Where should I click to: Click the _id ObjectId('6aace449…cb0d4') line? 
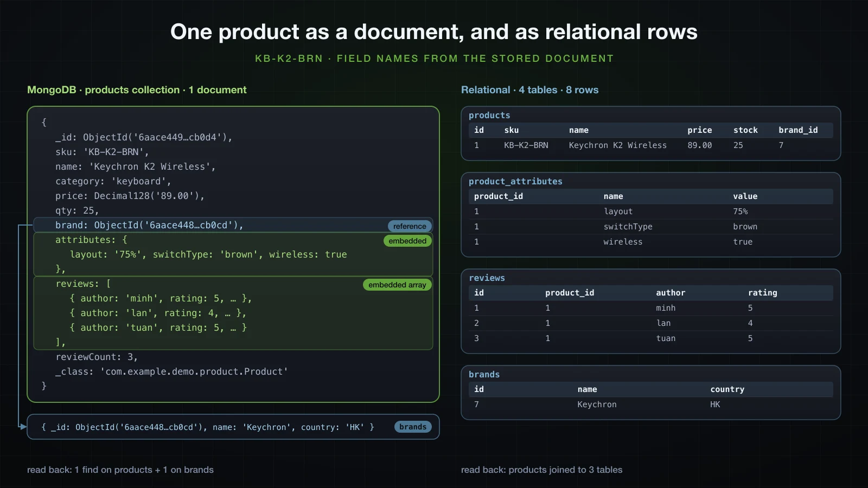[144, 137]
